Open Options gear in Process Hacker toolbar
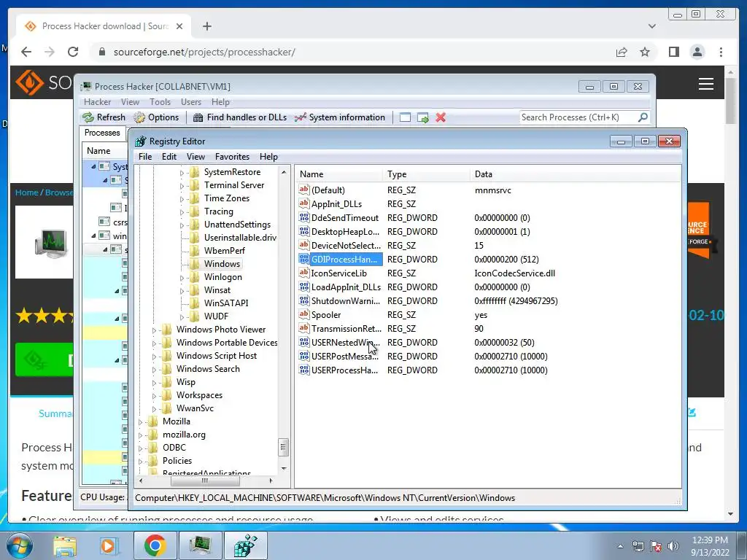This screenshot has height=560, width=747. pyautogui.click(x=139, y=117)
